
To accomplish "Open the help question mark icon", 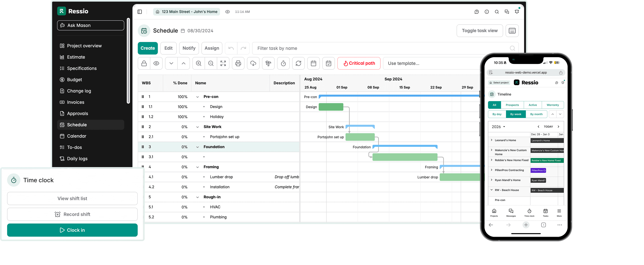I will click(x=476, y=12).
